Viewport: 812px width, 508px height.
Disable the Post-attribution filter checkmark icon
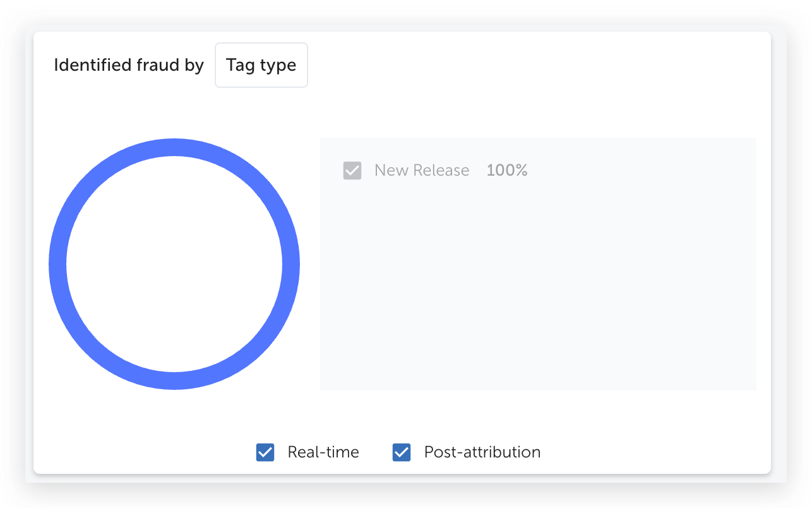click(x=402, y=452)
